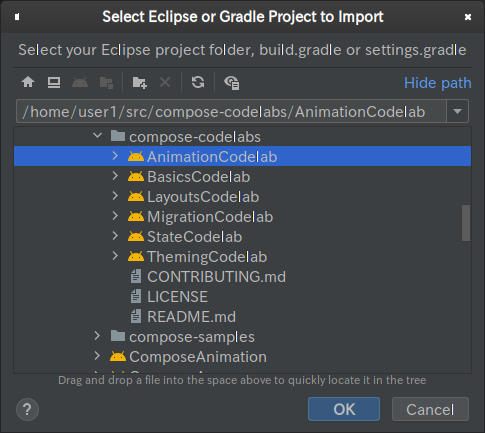Expand the LayoutsCodelab project node
The image size is (485, 433).
pyautogui.click(x=115, y=196)
